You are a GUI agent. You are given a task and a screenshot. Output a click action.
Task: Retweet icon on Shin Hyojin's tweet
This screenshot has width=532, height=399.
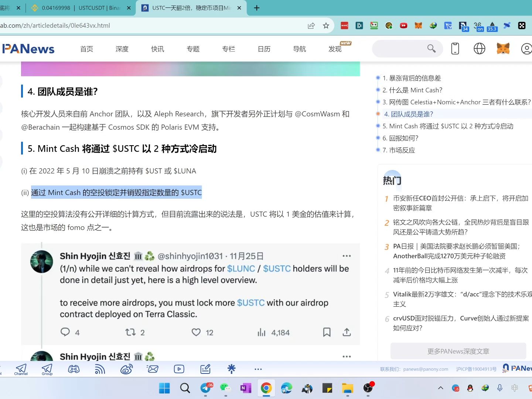(x=130, y=332)
